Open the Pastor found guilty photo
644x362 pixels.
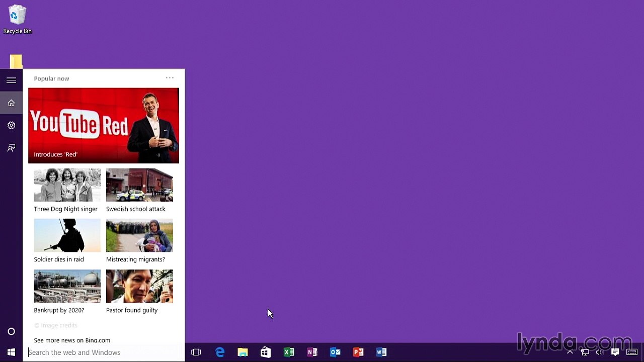139,286
